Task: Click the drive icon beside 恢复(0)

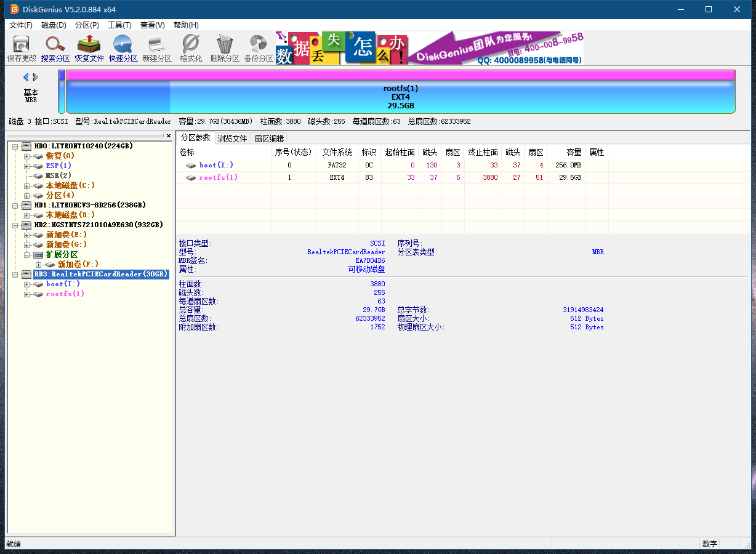Action: pos(38,156)
